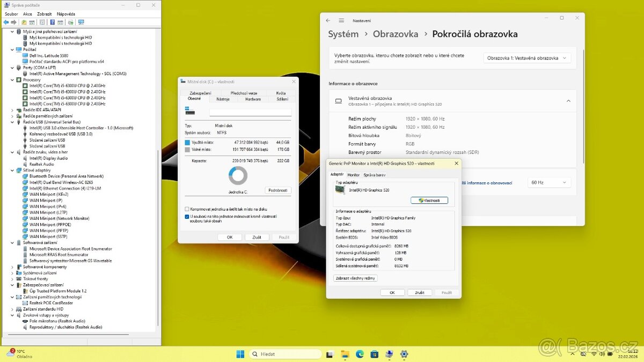
Task: Click the Back arrow in Device Manager toolbar
Action: [x=6, y=22]
